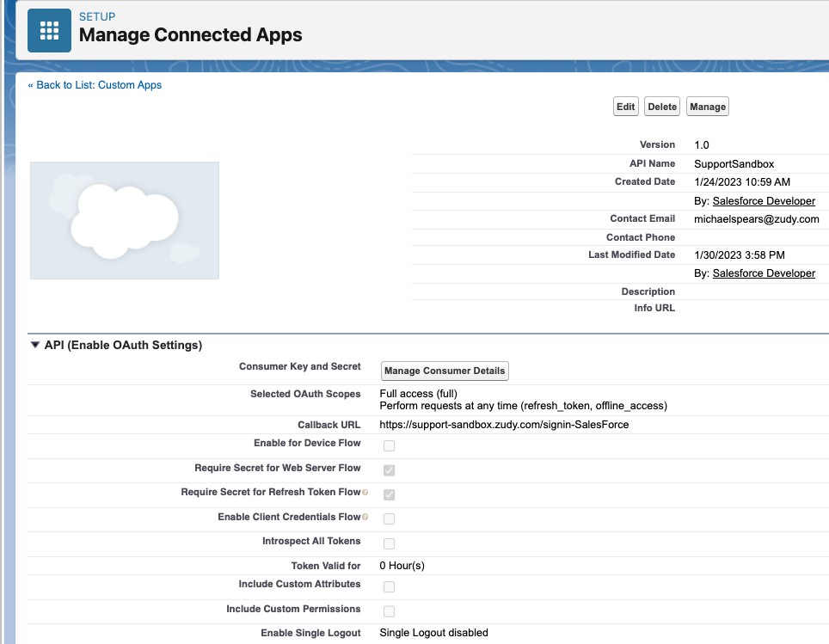Collapse the API (Enable OAuth Settings) section triangle

34,345
